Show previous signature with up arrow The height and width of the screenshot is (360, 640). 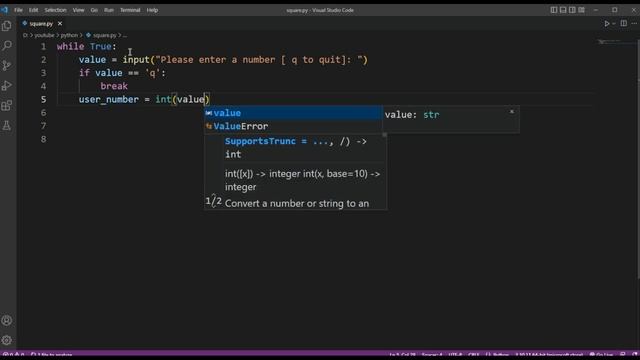213,196
